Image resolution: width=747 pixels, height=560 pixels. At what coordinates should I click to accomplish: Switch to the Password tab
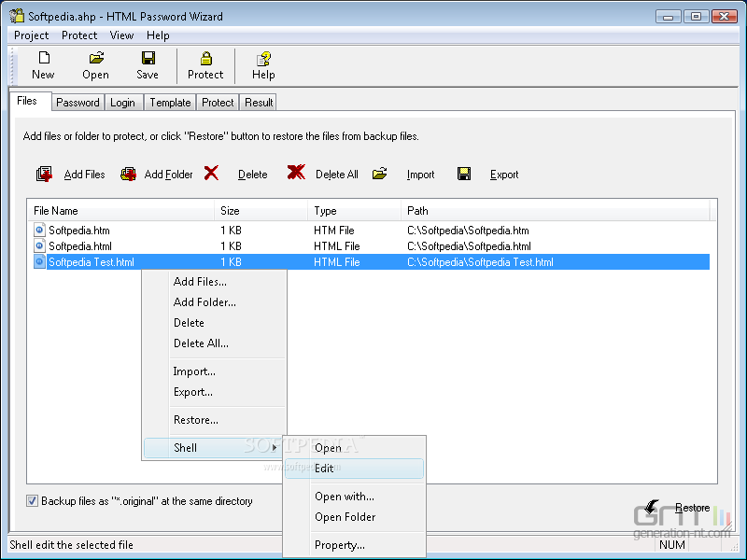78,103
